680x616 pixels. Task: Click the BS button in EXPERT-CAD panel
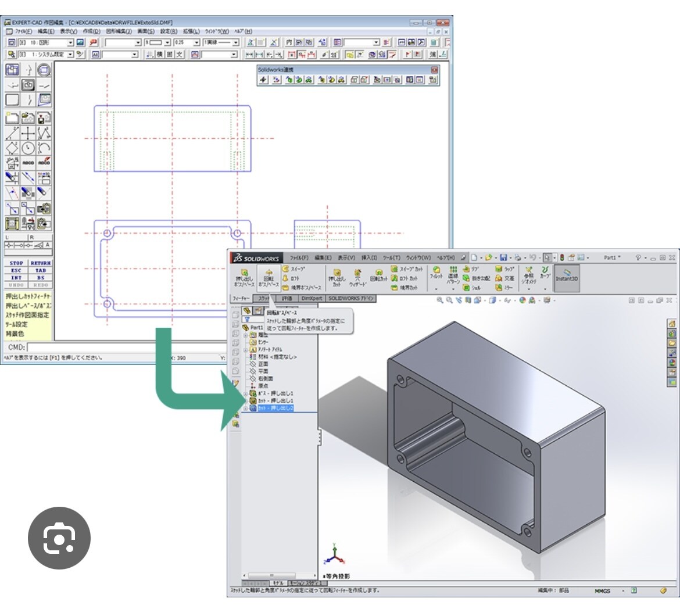pyautogui.click(x=41, y=277)
